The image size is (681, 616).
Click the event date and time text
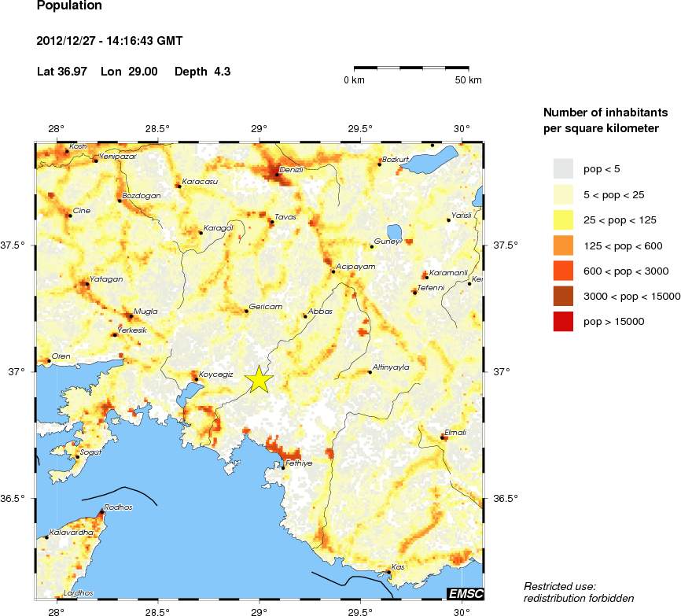tap(110, 40)
